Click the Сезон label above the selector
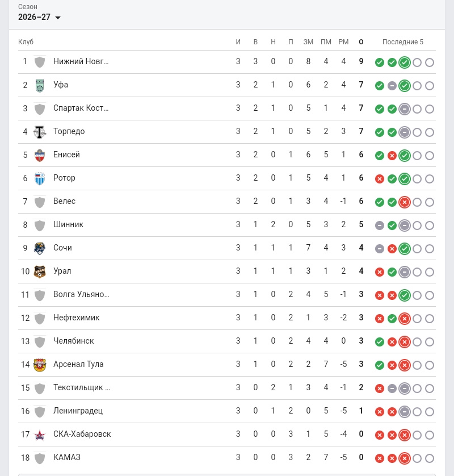 [28, 7]
